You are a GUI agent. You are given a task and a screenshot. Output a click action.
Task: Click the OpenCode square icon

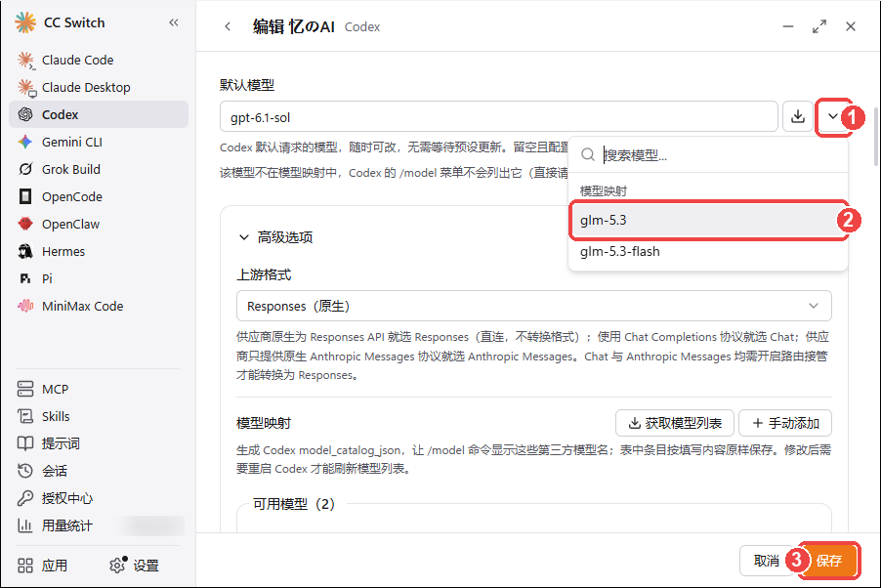[x=25, y=196]
